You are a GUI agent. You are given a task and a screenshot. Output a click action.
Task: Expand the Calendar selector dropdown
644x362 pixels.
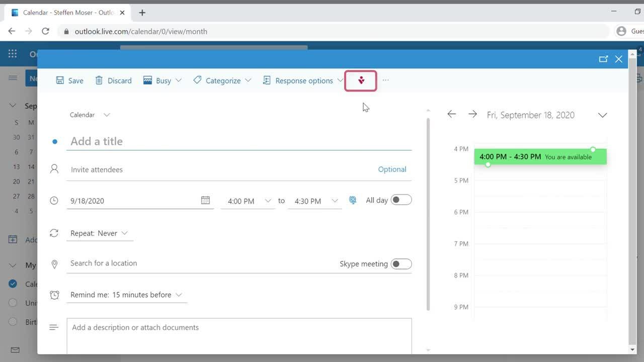(90, 115)
